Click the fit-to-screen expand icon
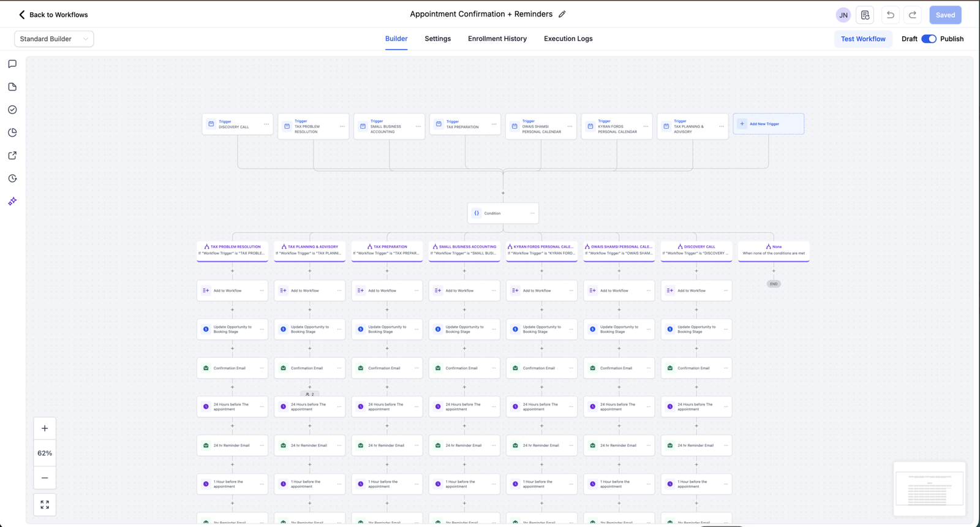The image size is (980, 527). coord(45,504)
